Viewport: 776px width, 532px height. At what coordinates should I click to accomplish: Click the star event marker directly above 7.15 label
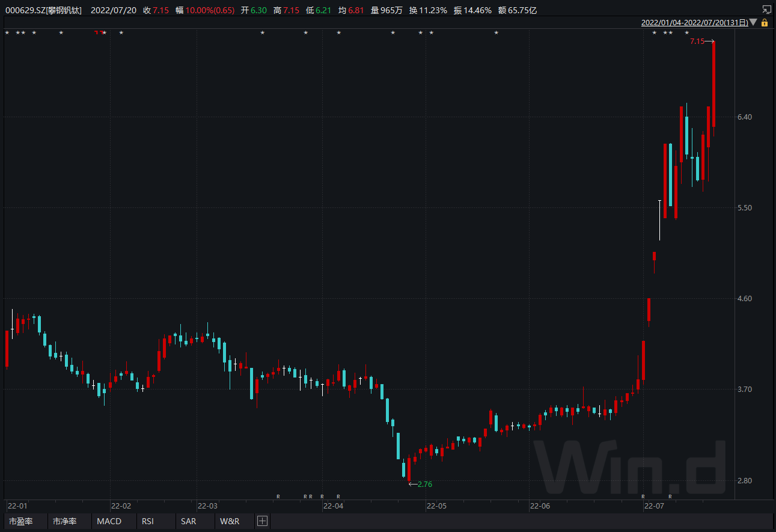(x=687, y=32)
